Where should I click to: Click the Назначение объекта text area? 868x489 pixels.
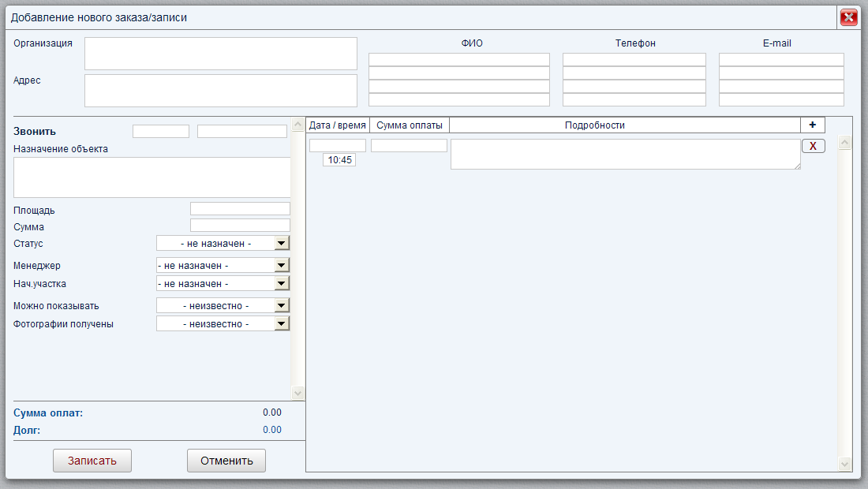point(152,177)
